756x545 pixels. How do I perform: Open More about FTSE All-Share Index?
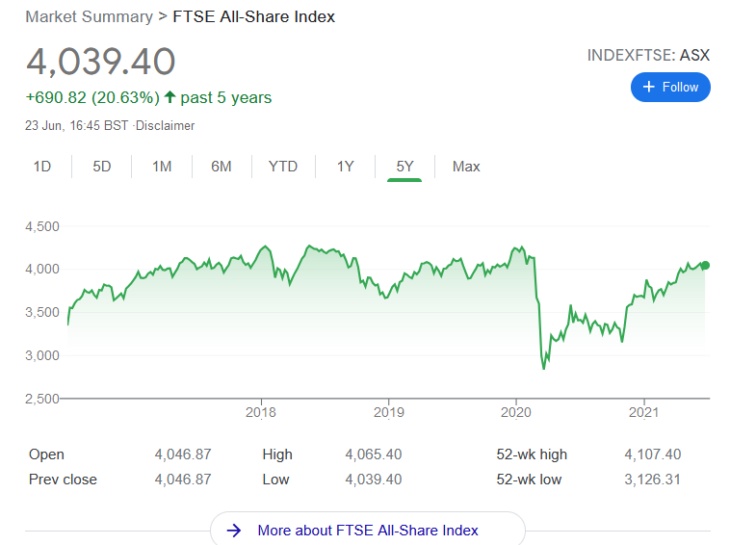368,530
